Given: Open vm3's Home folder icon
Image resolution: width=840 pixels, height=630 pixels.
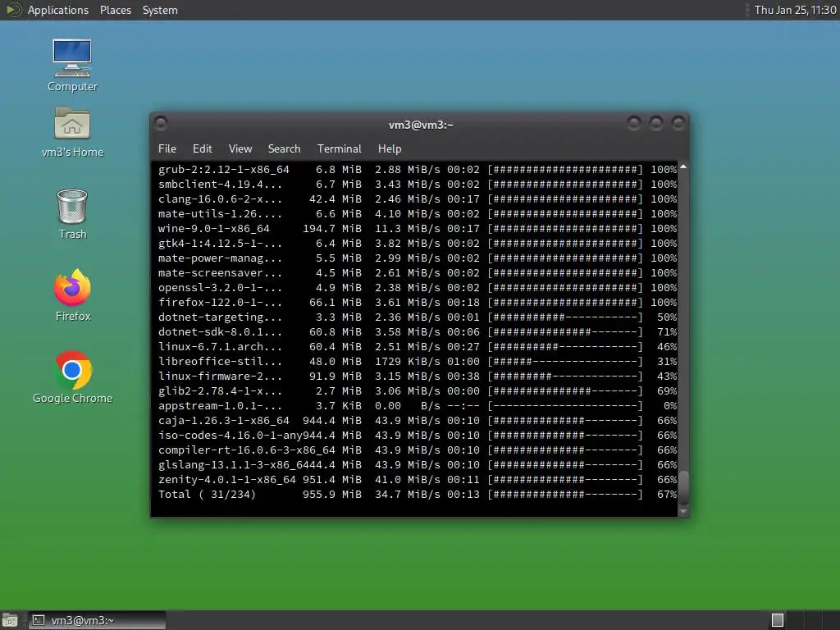Looking at the screenshot, I should pos(72,132).
